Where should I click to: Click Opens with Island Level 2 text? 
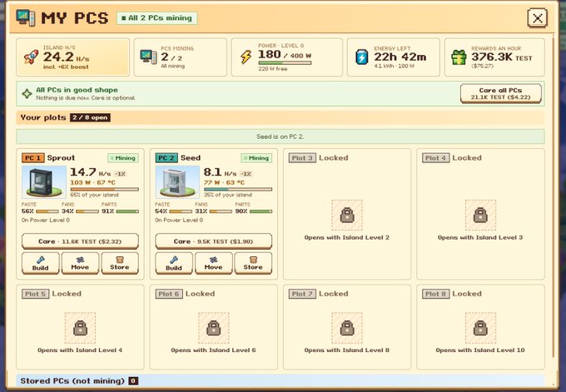pos(347,237)
